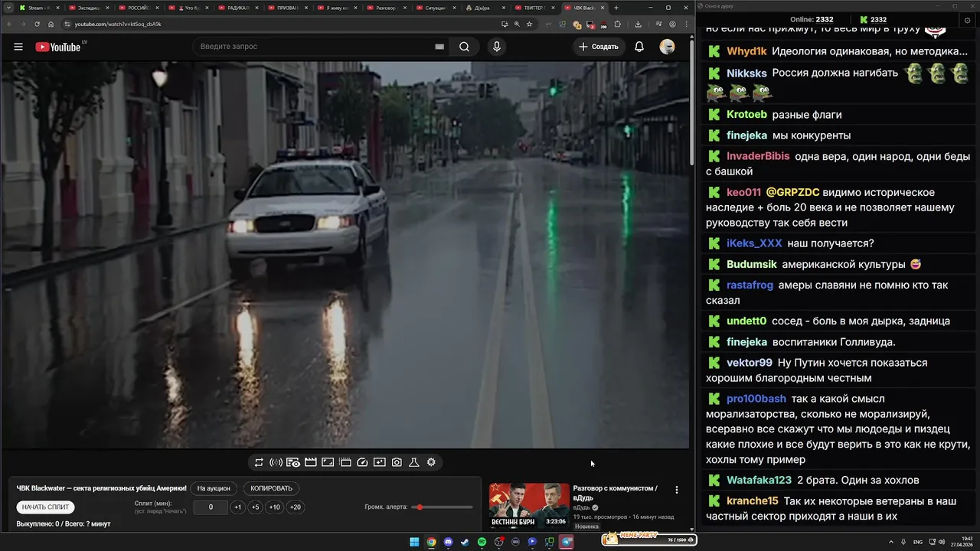980x551 pixels.
Task: Click the НАЧАТЬ СПЛИТ button
Action: pos(46,507)
